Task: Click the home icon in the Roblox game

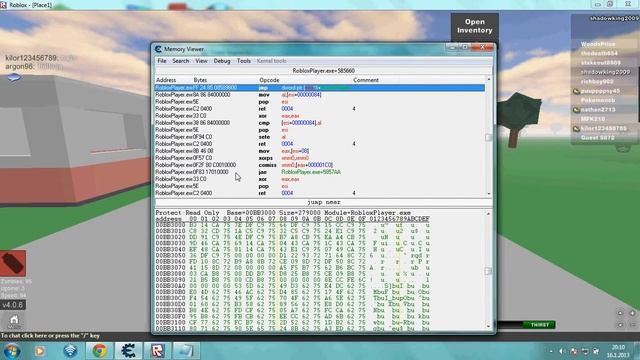Action: pos(14,320)
